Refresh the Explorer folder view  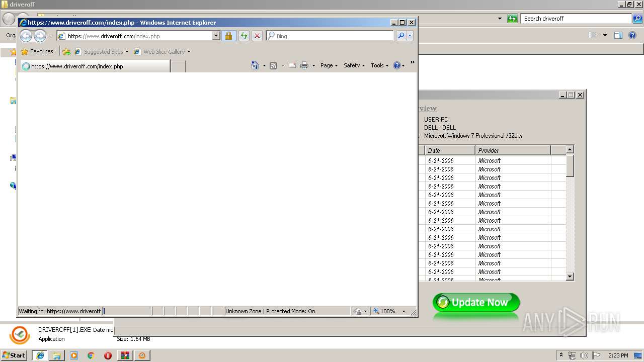(x=512, y=19)
